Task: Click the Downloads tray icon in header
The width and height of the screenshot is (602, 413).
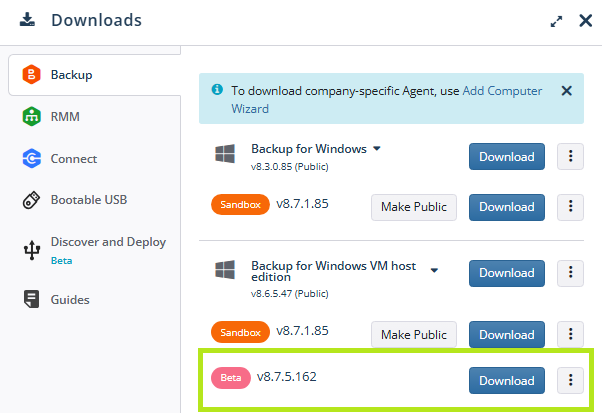Action: pyautogui.click(x=27, y=20)
